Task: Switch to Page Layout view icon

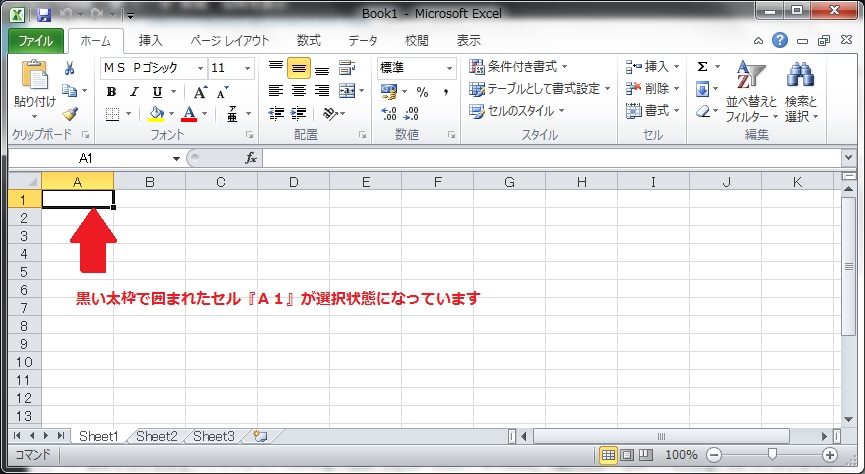Action: (x=627, y=455)
